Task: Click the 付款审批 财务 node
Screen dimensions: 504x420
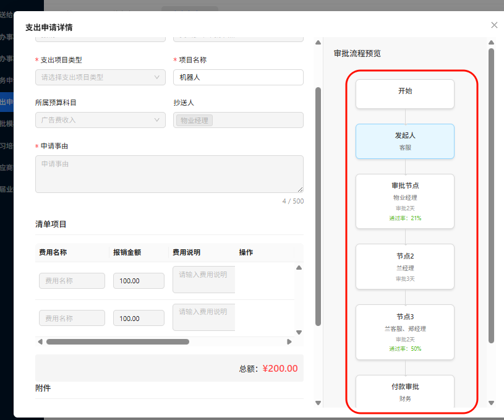Action: point(404,392)
